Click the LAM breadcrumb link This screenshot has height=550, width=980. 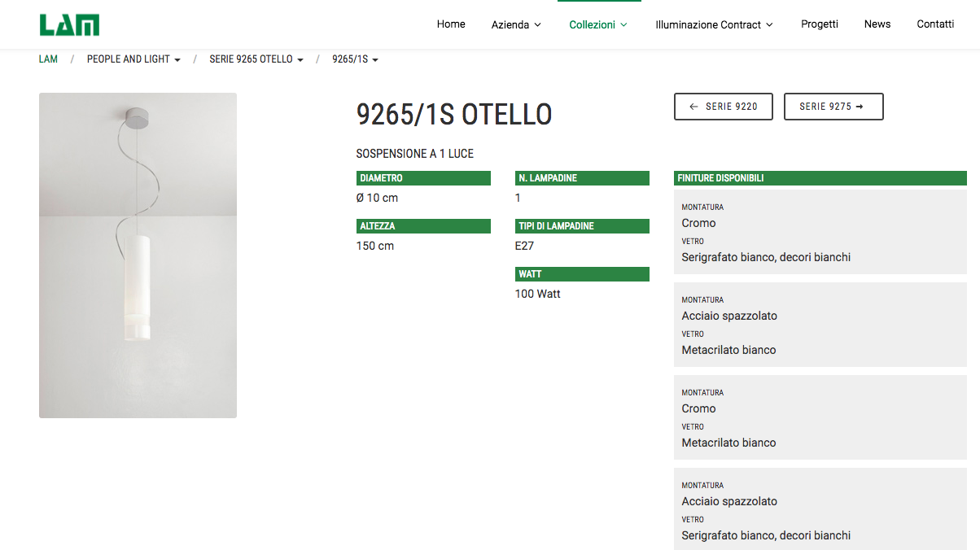coord(48,59)
